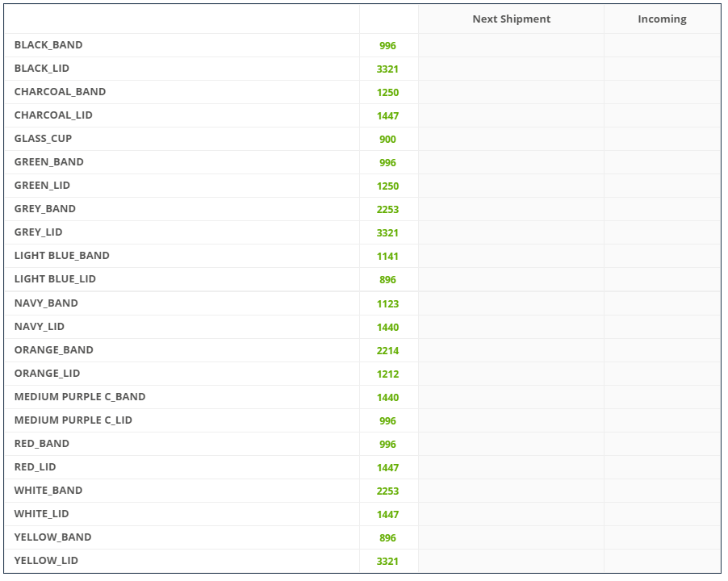Click the Incoming cell for YELLOW_LID

tap(662, 561)
